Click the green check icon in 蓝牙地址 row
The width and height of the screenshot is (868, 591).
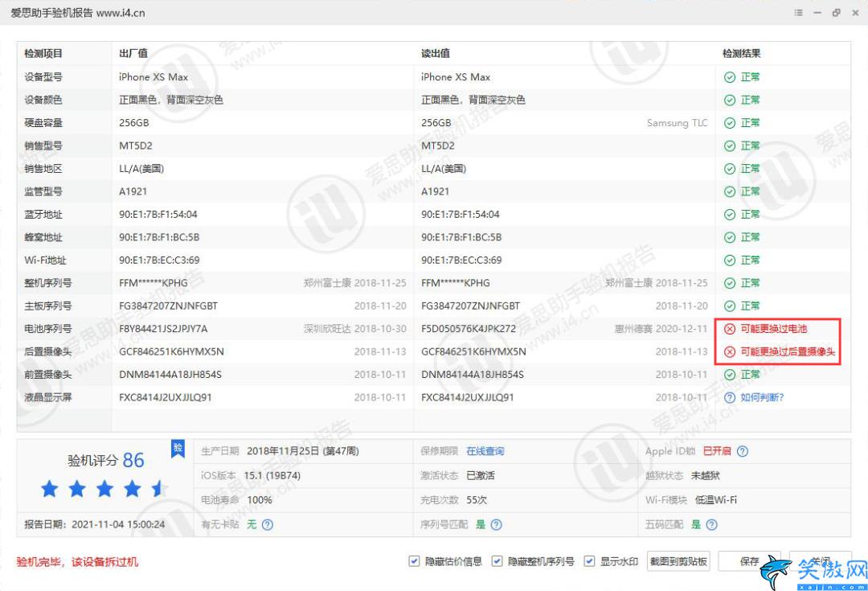click(x=730, y=215)
